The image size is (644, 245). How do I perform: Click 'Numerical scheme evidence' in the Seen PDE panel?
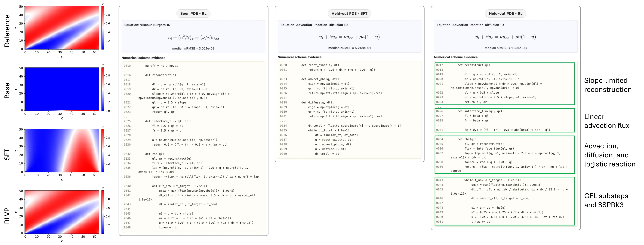144,58
